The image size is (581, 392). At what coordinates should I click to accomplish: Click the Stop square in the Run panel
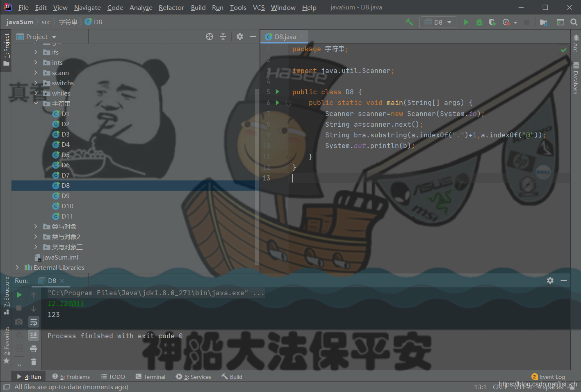pyautogui.click(x=19, y=308)
